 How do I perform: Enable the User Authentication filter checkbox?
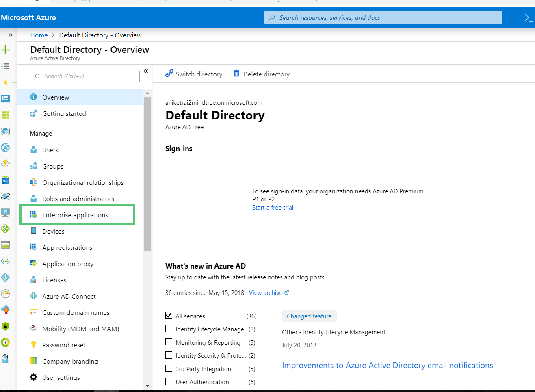tap(169, 381)
